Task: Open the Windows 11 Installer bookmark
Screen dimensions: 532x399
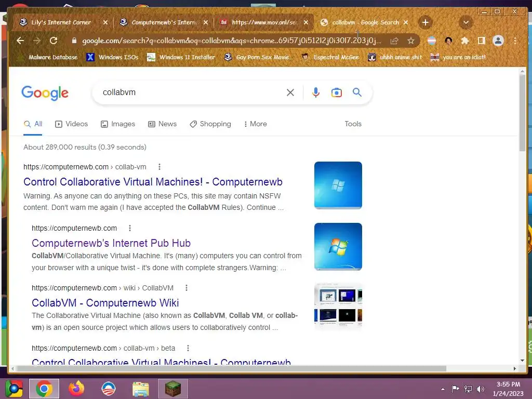Action: pyautogui.click(x=181, y=57)
